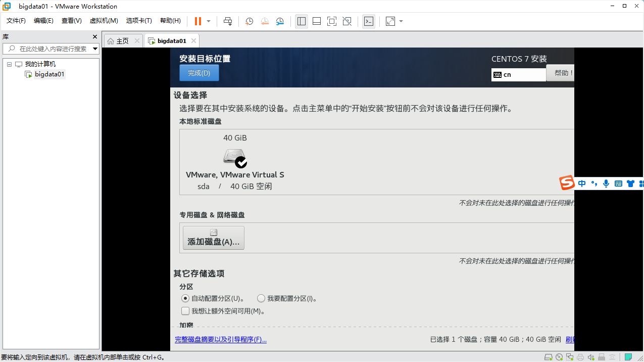The width and height of the screenshot is (644, 362).
Task: Open stretch display dropdown arrow
Action: [401, 21]
